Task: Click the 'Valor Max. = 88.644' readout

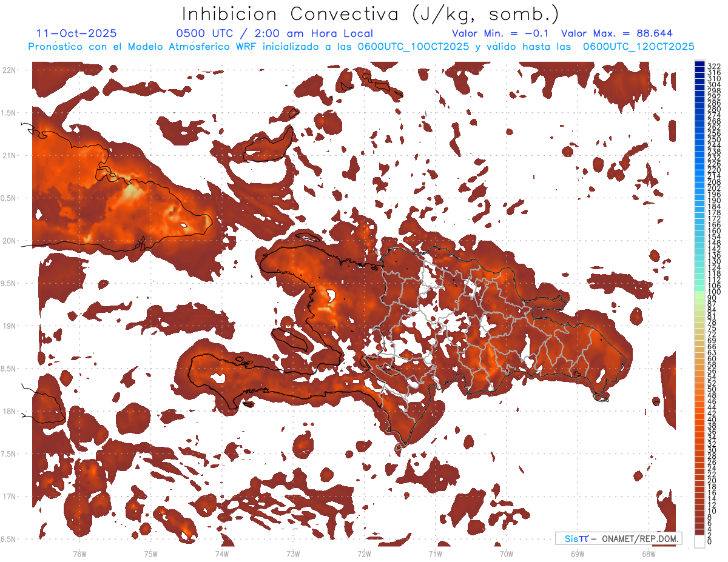Action: (x=617, y=33)
